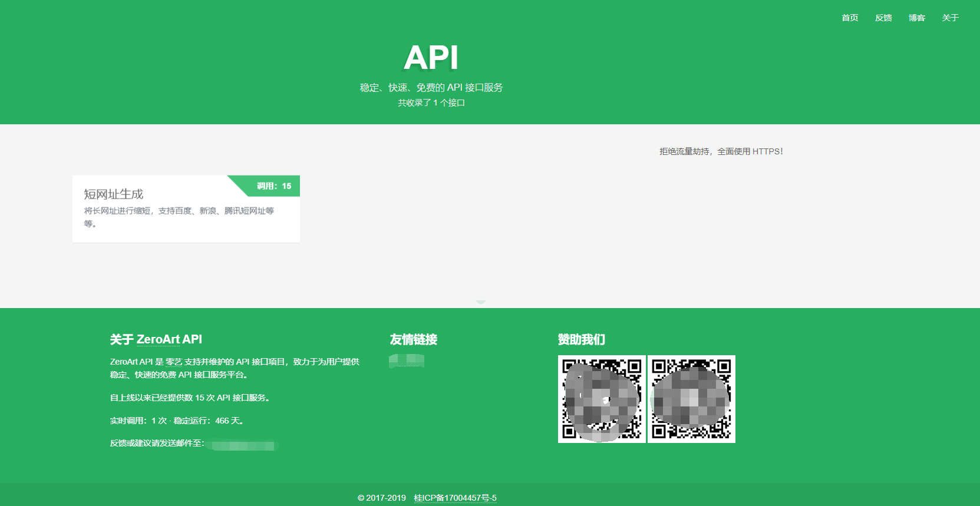Click the 赞助我们 heading
980x506 pixels.
click(581, 339)
